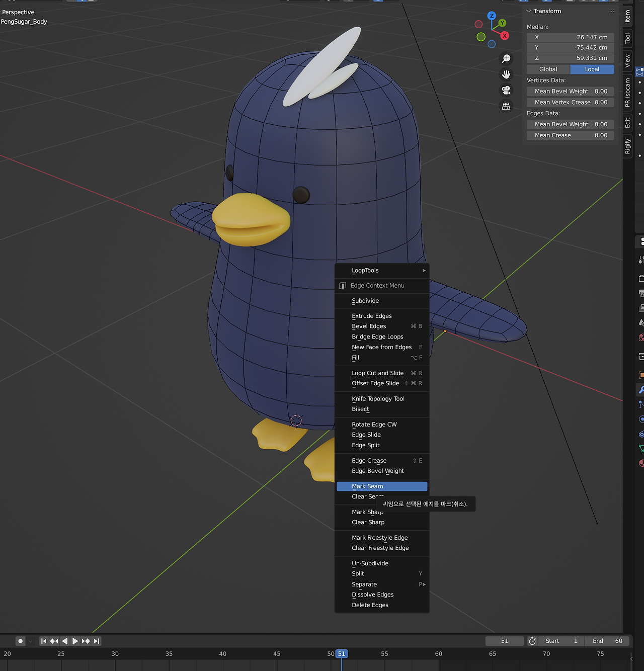The image size is (644, 671).
Task: Jump to the timeline end frame
Action: [x=97, y=641]
